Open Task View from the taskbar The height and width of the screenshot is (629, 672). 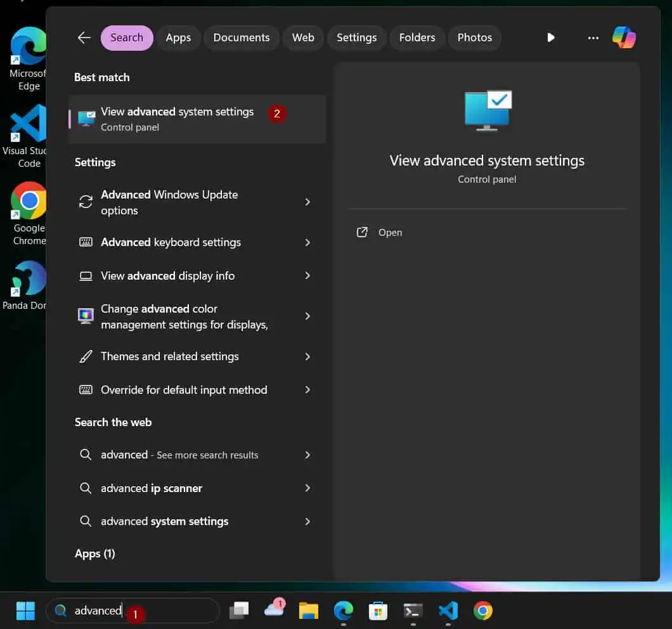click(x=239, y=611)
